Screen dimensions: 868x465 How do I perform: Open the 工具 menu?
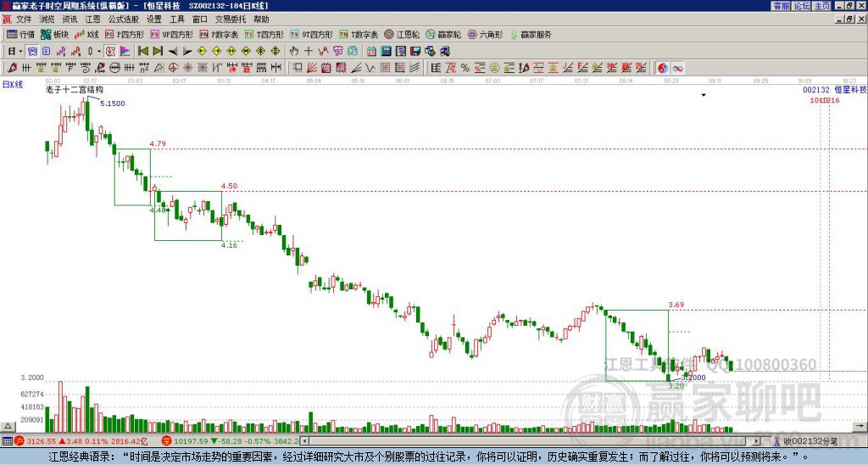point(177,20)
